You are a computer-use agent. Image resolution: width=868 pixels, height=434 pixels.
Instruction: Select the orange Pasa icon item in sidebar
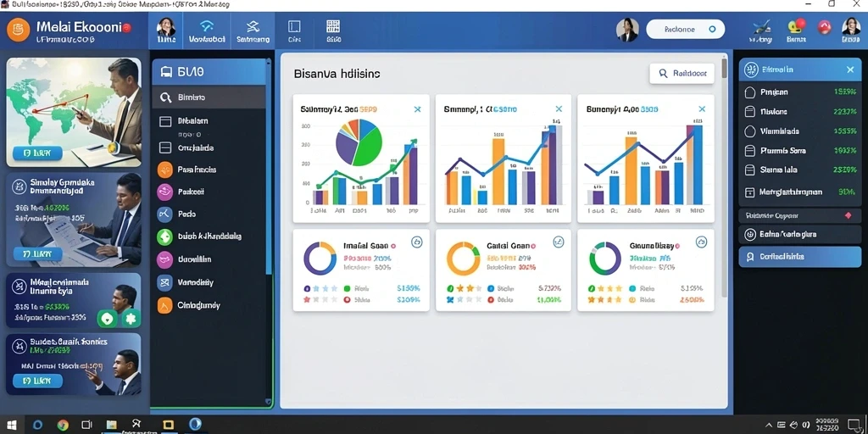[x=165, y=170]
